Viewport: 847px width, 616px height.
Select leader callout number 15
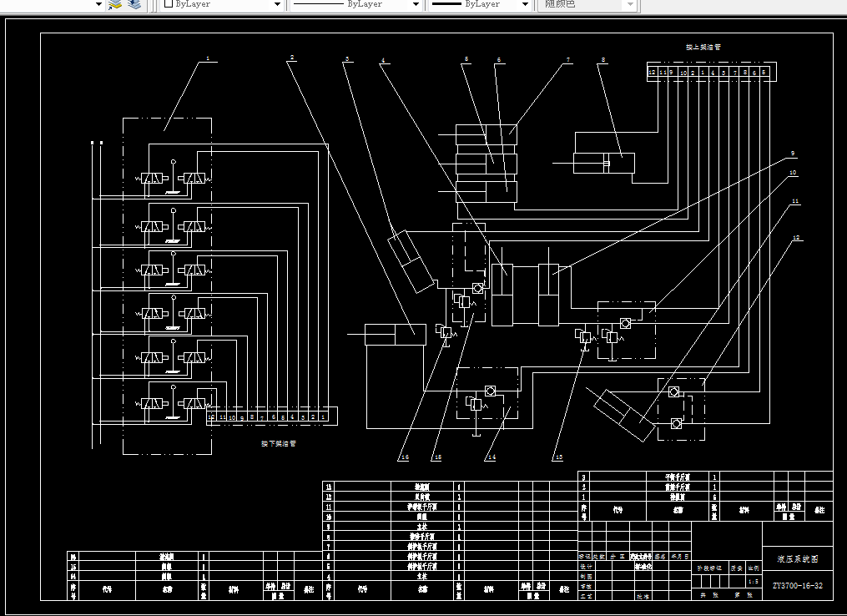pos(437,457)
